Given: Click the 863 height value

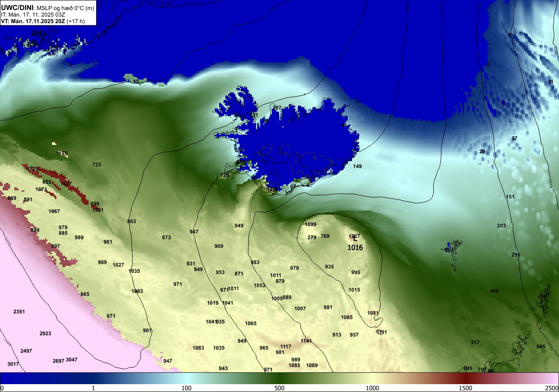Looking at the screenshot, I should [131, 221].
